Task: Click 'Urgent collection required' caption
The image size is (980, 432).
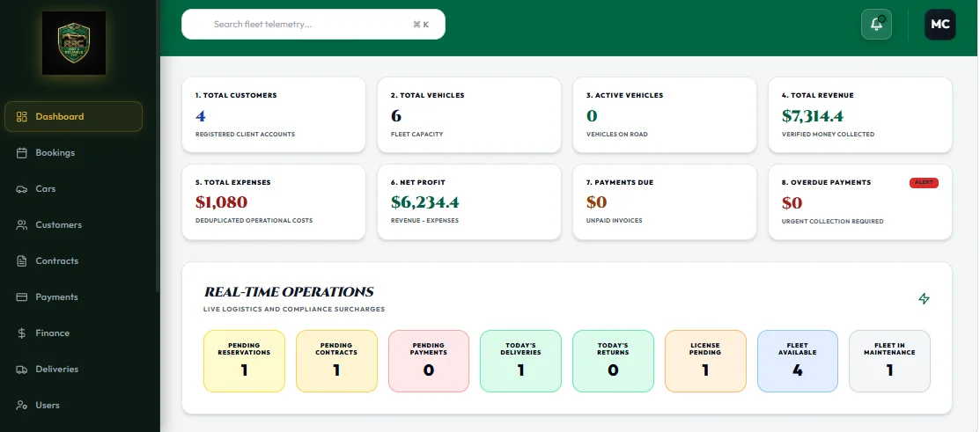Action: (832, 222)
